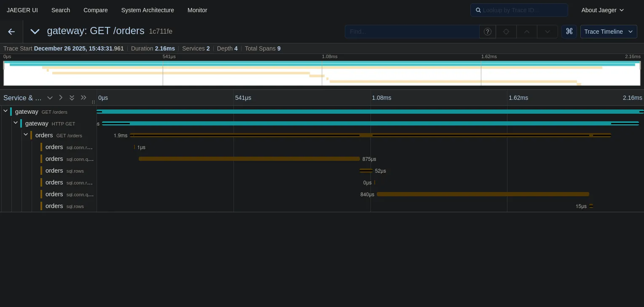The height and width of the screenshot is (307, 644).
Task: Expand one level using the right chevron icon
Action: tap(61, 98)
